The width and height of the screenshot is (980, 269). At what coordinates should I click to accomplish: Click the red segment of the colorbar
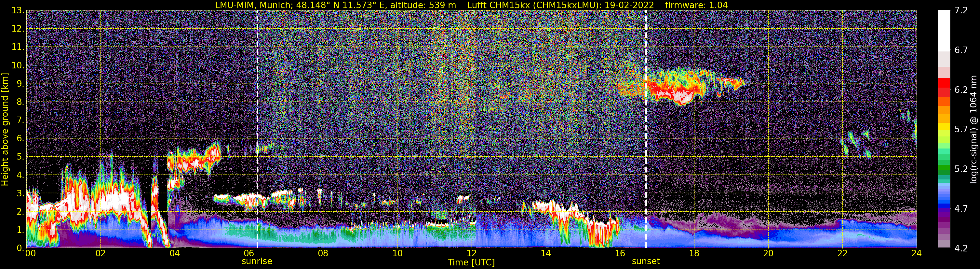[x=944, y=83]
